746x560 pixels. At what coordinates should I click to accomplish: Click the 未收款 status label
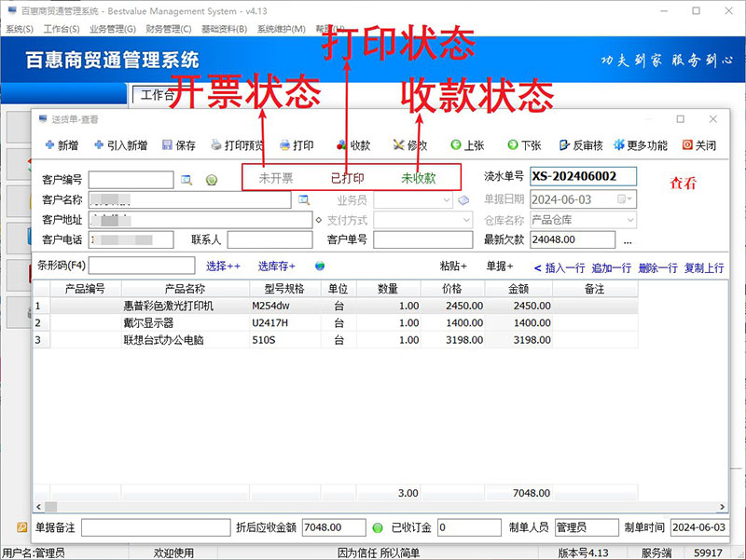pyautogui.click(x=419, y=178)
